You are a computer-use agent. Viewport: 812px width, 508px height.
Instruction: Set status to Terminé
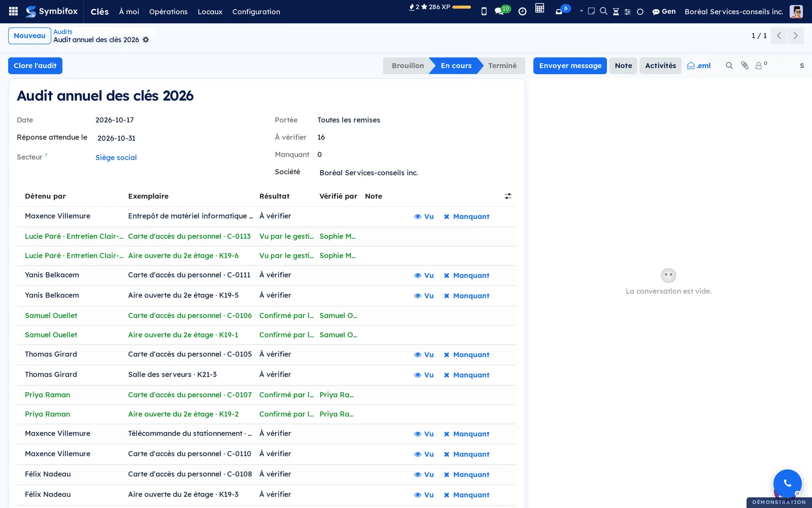tap(502, 66)
